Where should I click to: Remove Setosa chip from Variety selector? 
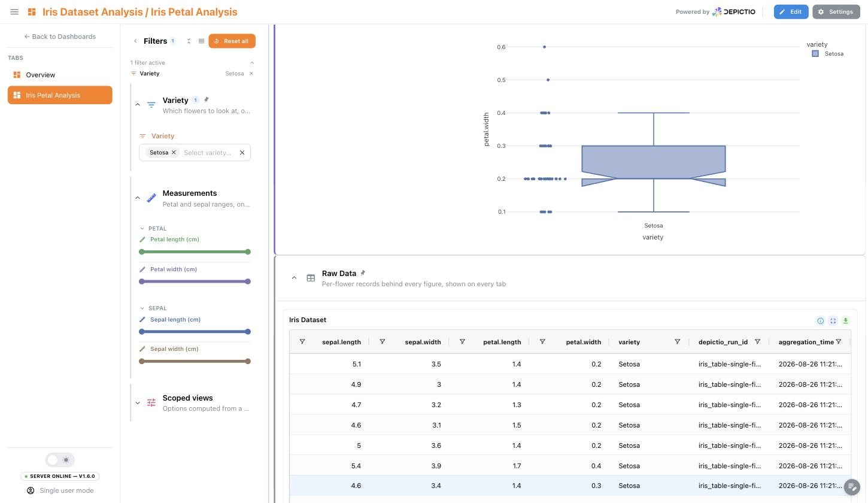coord(174,153)
